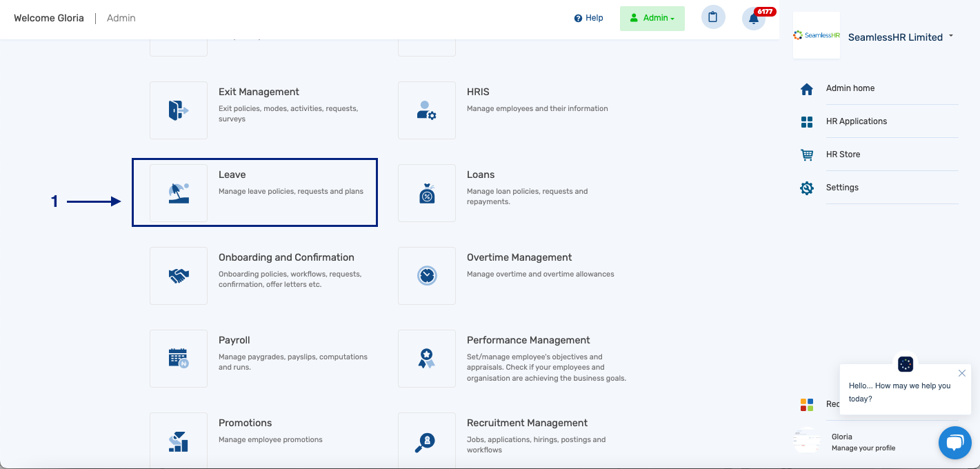This screenshot has width=980, height=469.
Task: Click the Promotions title
Action: pyautogui.click(x=245, y=423)
